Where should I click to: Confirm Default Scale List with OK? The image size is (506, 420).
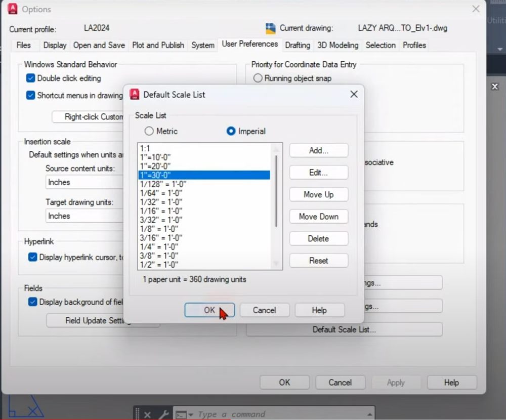coord(209,310)
